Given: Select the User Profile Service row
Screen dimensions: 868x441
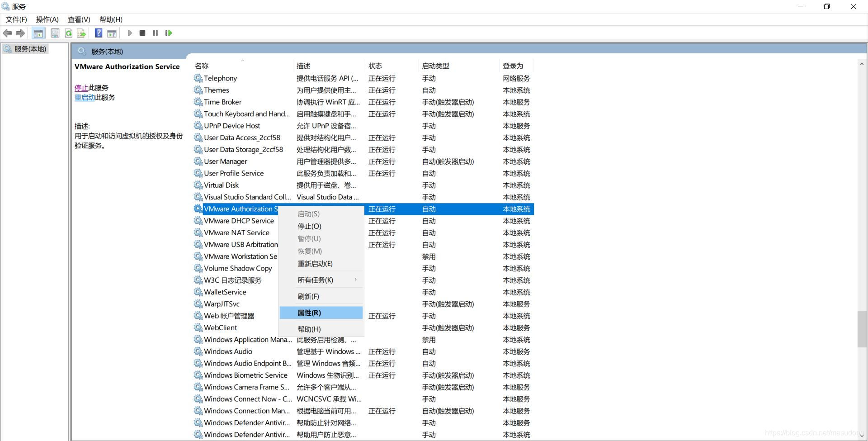Looking at the screenshot, I should tap(363, 173).
